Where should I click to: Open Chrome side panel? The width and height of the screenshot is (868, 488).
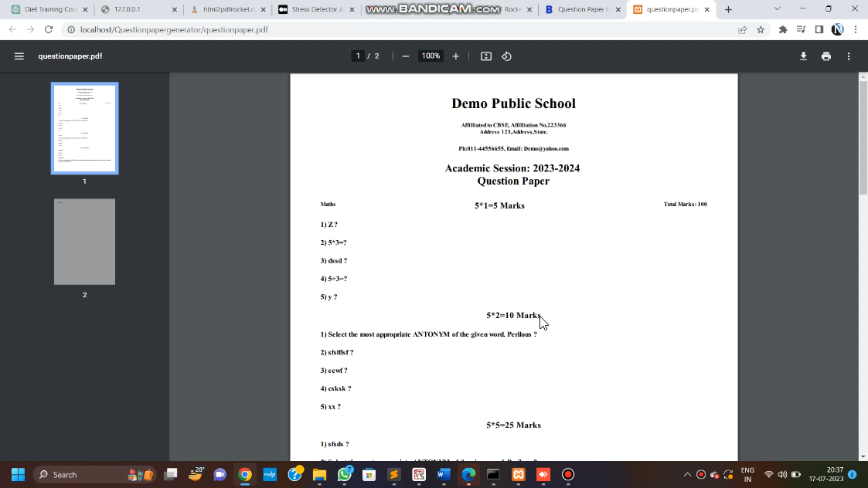coord(819,29)
